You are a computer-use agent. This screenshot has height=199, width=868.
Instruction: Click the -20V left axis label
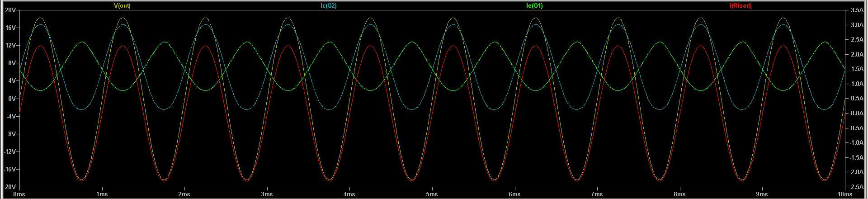click(9, 187)
